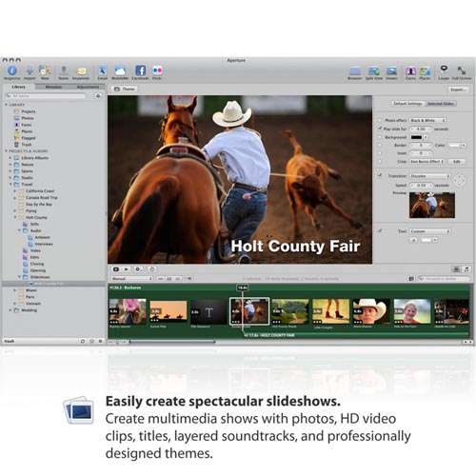Show the slideshow settings panel icon
Viewport: 476px width, 476px height.
coord(456,269)
